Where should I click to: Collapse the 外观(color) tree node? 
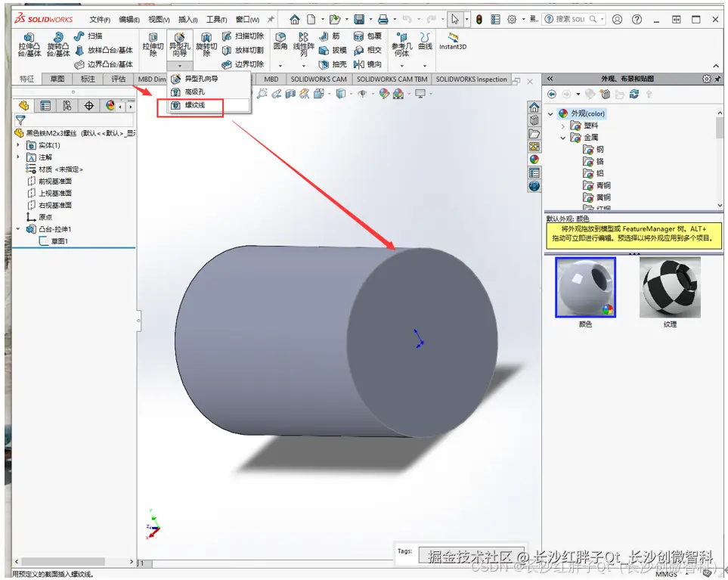pyautogui.click(x=550, y=113)
